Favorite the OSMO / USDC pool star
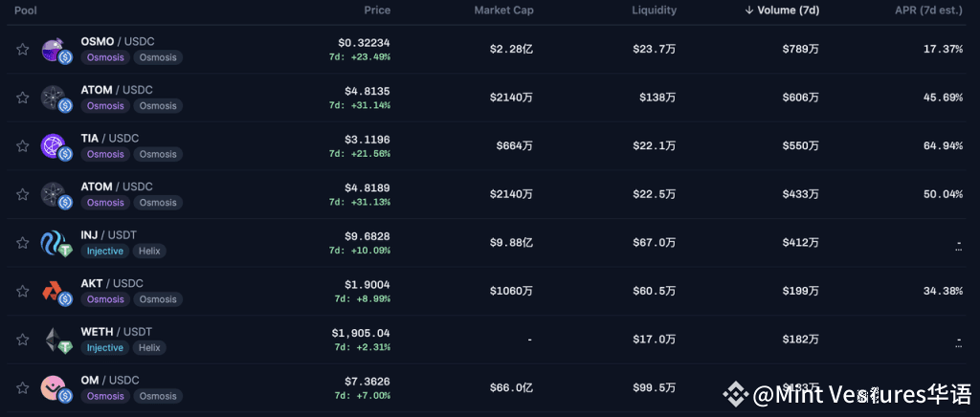The width and height of the screenshot is (980, 417). click(23, 50)
